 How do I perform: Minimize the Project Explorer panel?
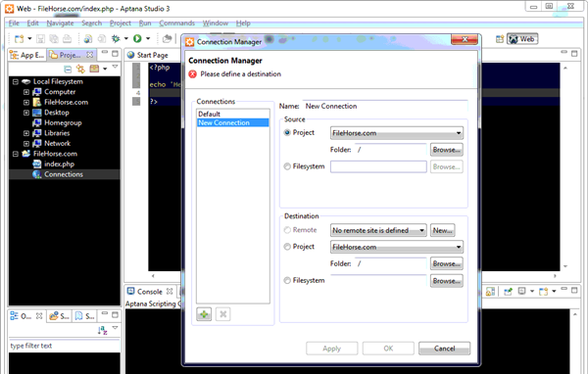coord(105,53)
